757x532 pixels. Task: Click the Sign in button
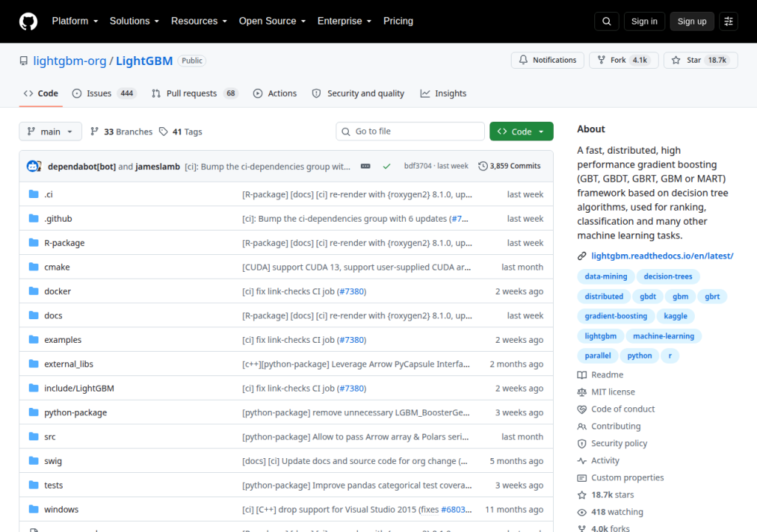tap(644, 21)
